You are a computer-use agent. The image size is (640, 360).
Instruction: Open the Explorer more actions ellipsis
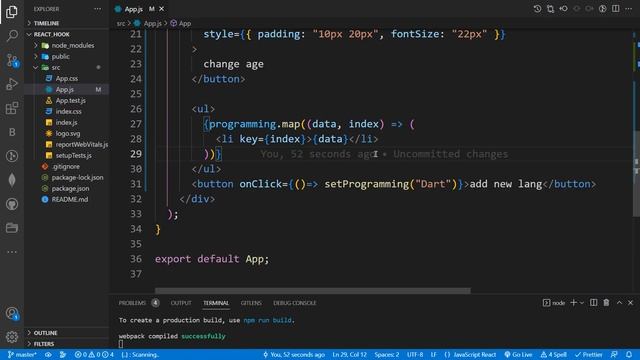click(x=97, y=9)
